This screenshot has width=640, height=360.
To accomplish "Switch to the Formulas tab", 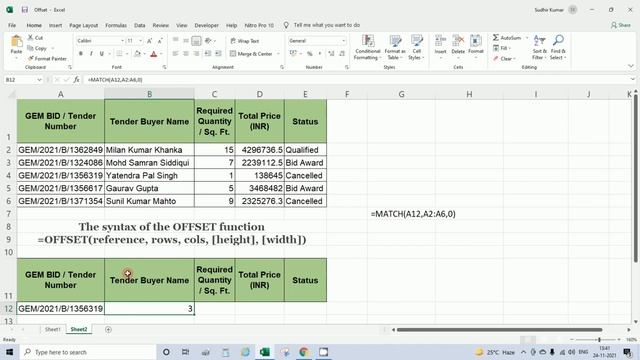I will pyautogui.click(x=116, y=25).
